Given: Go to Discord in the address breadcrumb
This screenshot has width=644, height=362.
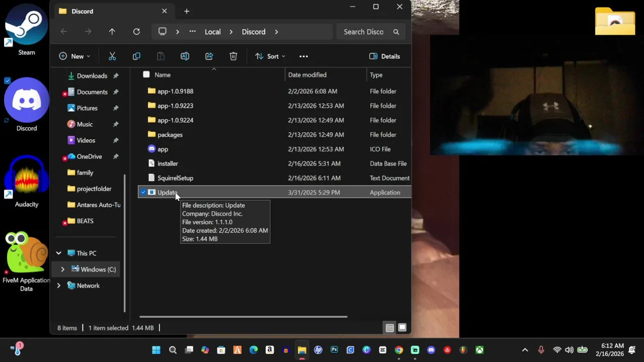Looking at the screenshot, I should pos(254,32).
